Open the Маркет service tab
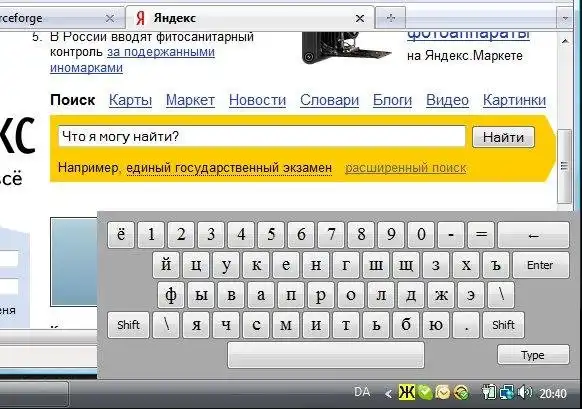The image size is (582, 409). tap(190, 100)
